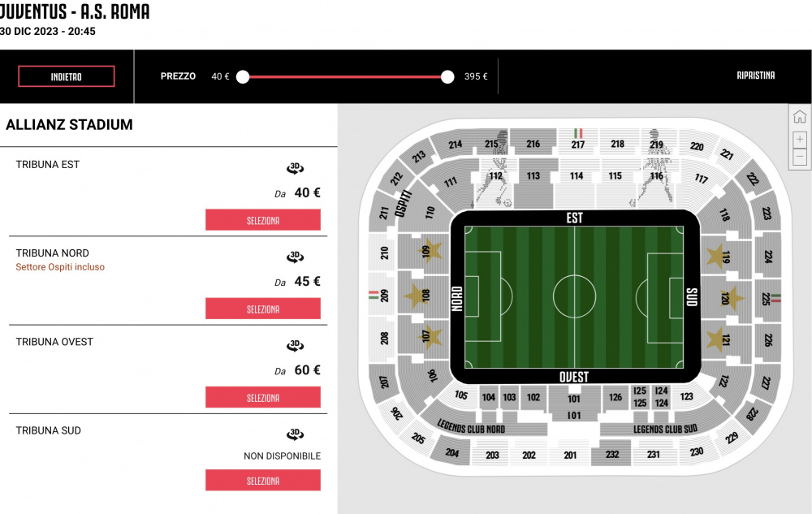The width and height of the screenshot is (812, 514).
Task: Reset filters with Ripristina
Action: 755,76
